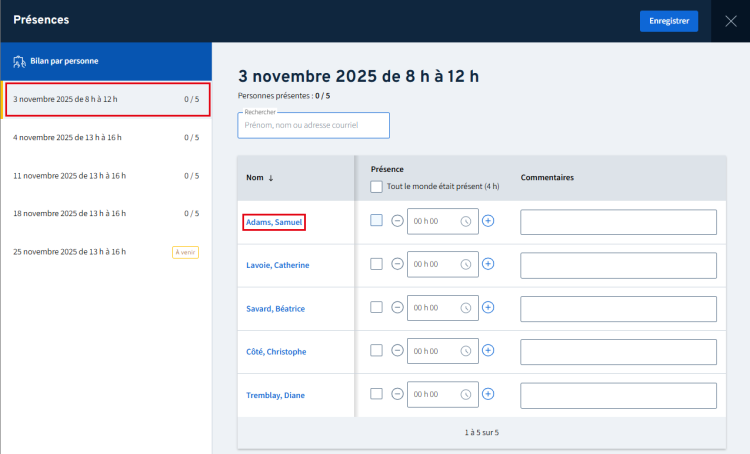Viewport: 750px width, 454px height.
Task: Sort the list by the Nom column arrow
Action: 271,178
